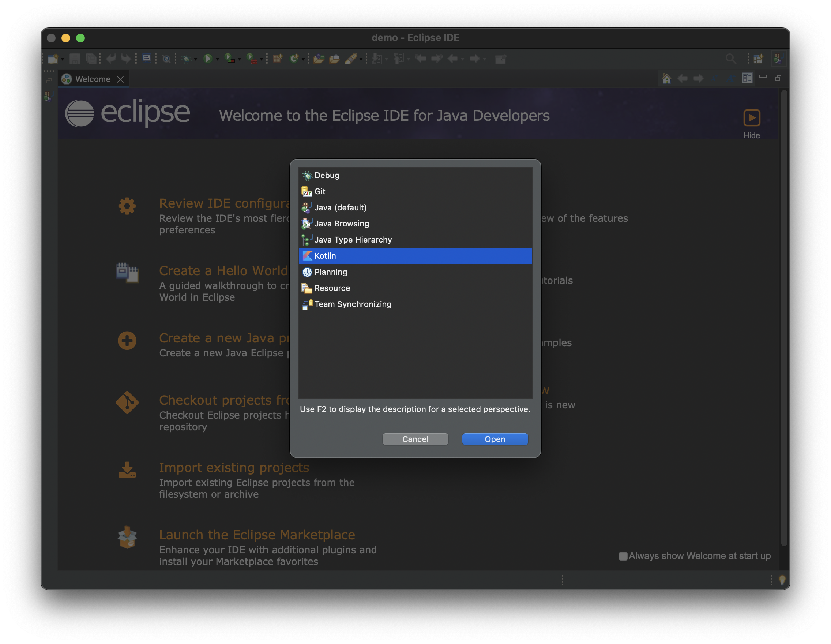This screenshot has width=831, height=644.
Task: Select the Welcome tab
Action: click(x=93, y=79)
